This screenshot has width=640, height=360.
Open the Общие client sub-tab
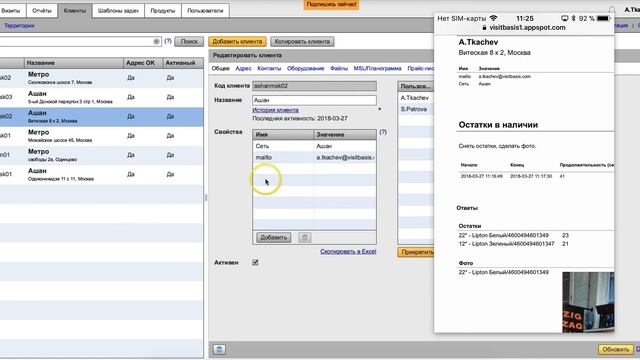click(220, 68)
